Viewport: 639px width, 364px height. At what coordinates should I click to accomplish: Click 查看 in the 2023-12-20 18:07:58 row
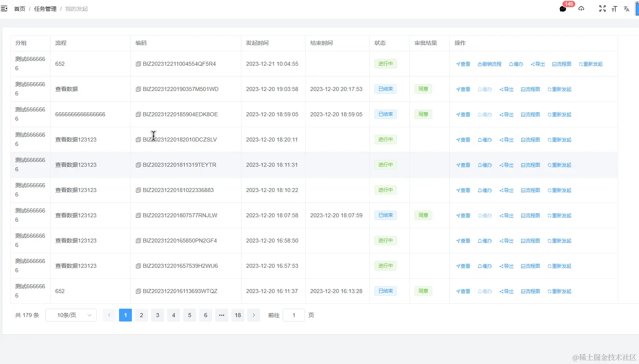(463, 216)
